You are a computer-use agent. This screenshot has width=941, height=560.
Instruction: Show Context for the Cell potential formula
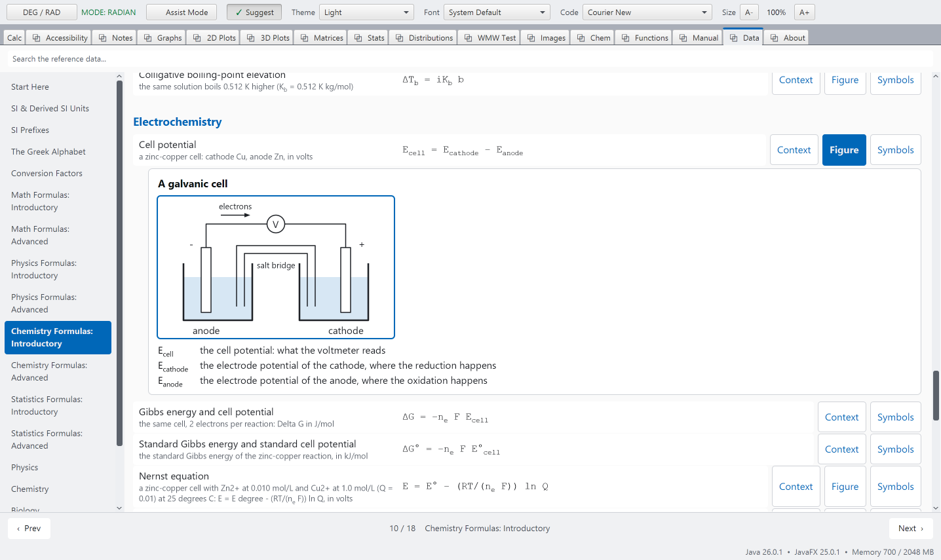tap(794, 150)
